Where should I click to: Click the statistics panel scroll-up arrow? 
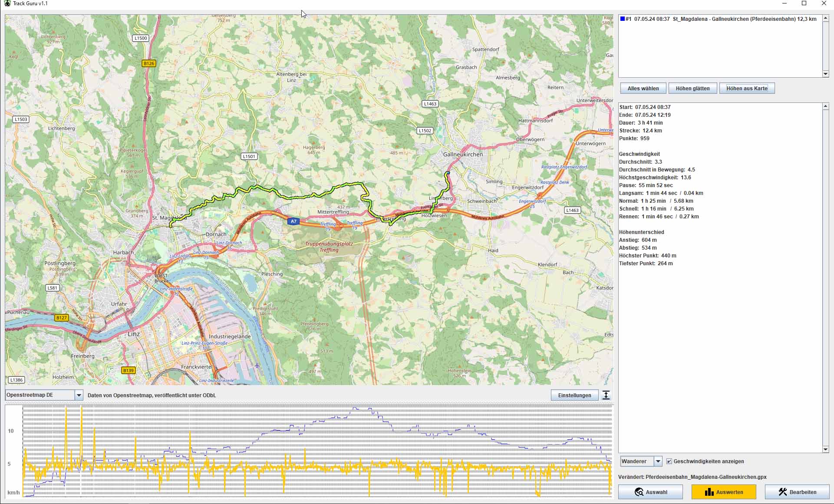pos(826,106)
